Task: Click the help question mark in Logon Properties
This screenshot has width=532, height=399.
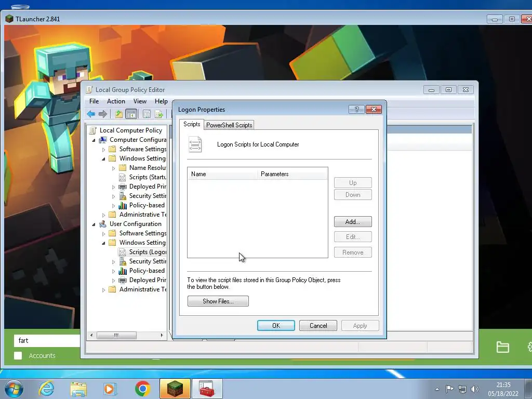Action: tap(356, 109)
